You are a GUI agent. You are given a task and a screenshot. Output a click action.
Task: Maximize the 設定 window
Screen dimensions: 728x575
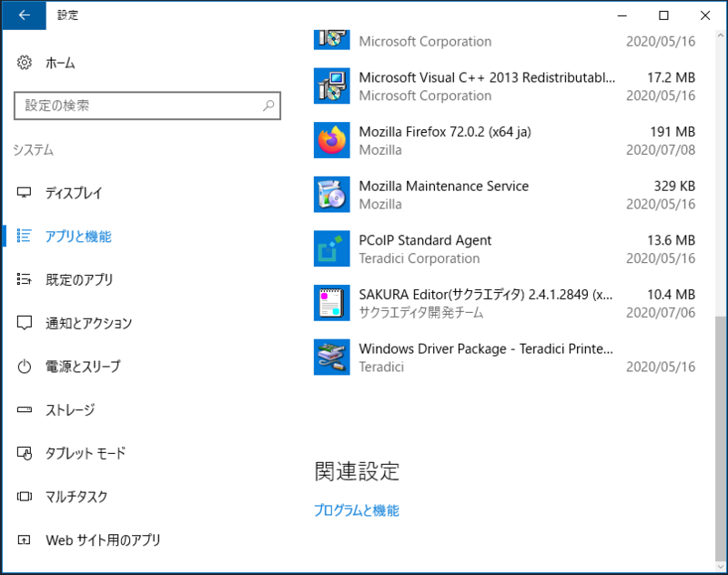[x=664, y=15]
